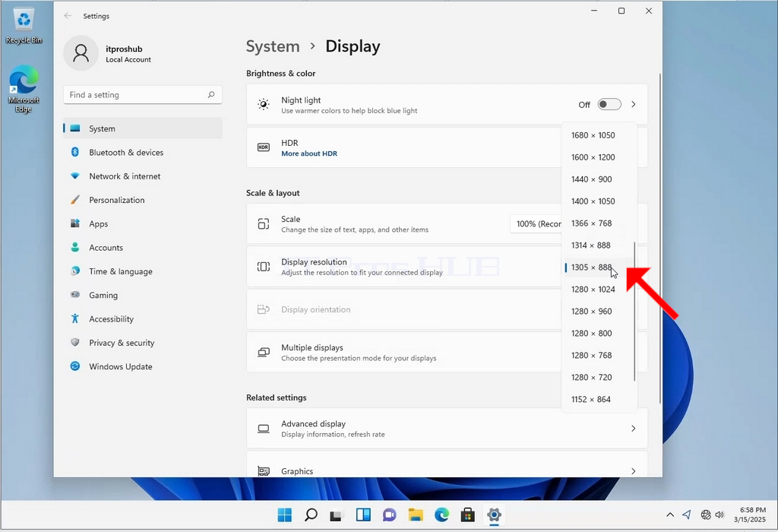The width and height of the screenshot is (778, 532).
Task: Open the taskbar clock showing 6:58 PM
Action: coord(750,515)
